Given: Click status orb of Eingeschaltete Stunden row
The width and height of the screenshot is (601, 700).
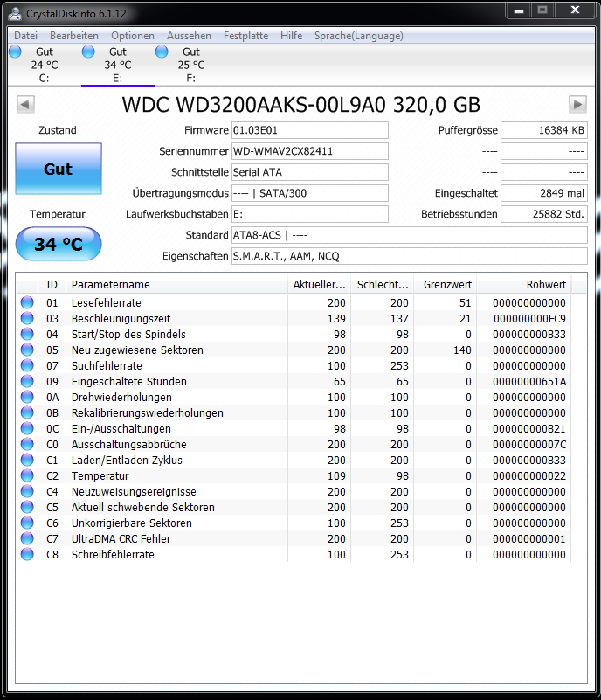Looking at the screenshot, I should [x=27, y=381].
